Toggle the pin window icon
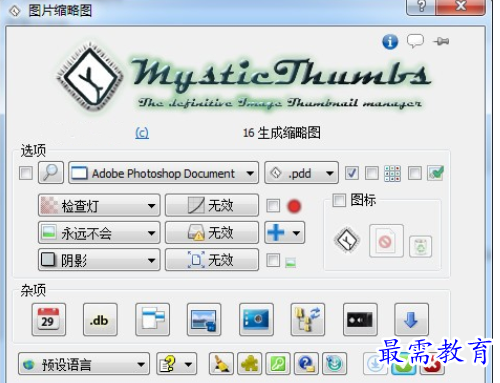500x383 pixels. click(x=441, y=41)
